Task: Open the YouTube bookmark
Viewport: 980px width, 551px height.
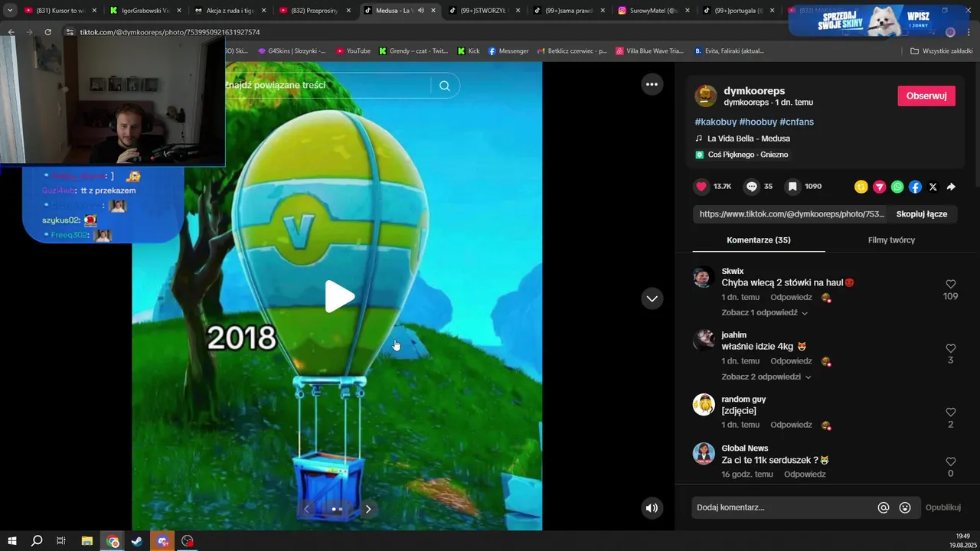Action: point(353,51)
